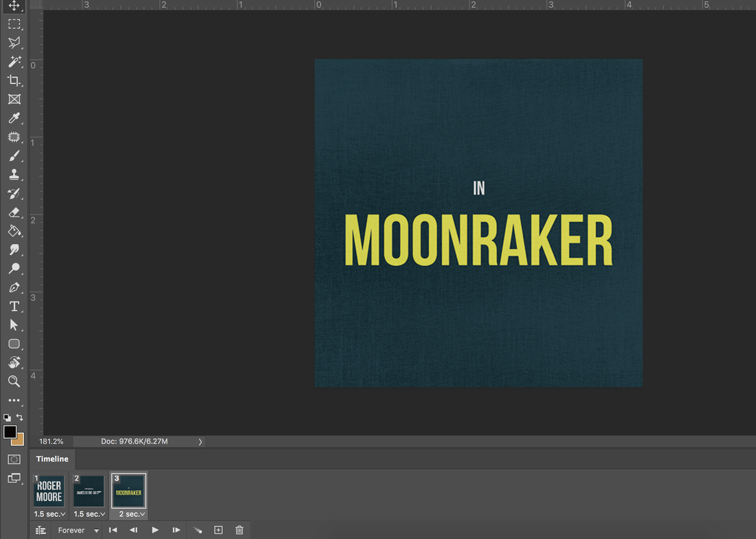
Task: Select the History Brush tool
Action: (x=14, y=193)
